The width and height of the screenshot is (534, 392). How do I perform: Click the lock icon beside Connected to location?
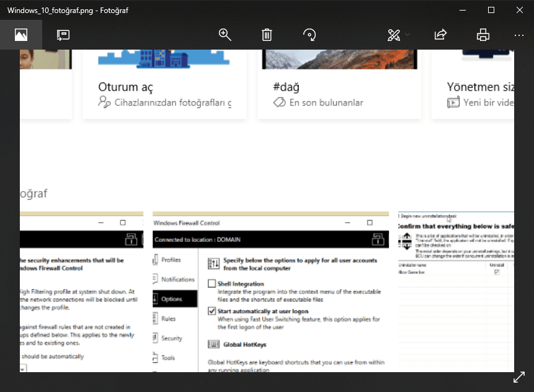(x=378, y=239)
